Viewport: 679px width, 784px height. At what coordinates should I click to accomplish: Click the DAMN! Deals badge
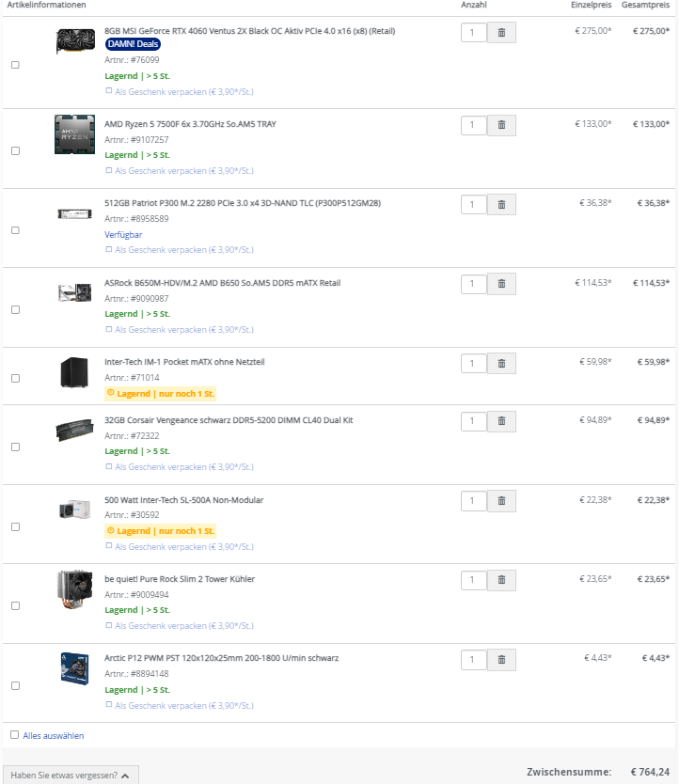coord(134,44)
